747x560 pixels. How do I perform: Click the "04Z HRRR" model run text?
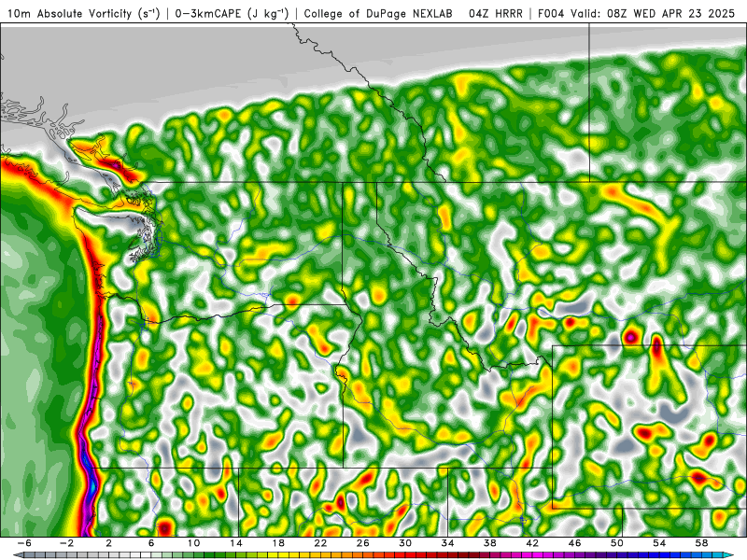[x=496, y=14]
